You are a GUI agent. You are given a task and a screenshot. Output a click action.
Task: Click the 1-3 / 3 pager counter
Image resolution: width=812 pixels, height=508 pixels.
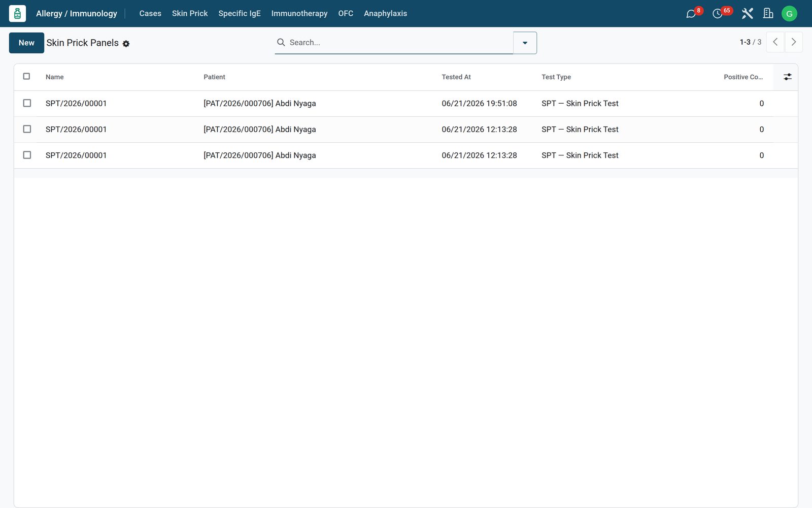(x=750, y=42)
